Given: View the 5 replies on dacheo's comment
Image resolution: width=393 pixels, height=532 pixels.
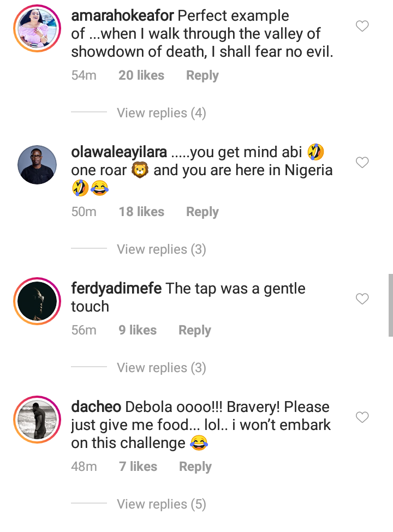Looking at the screenshot, I should (x=161, y=504).
